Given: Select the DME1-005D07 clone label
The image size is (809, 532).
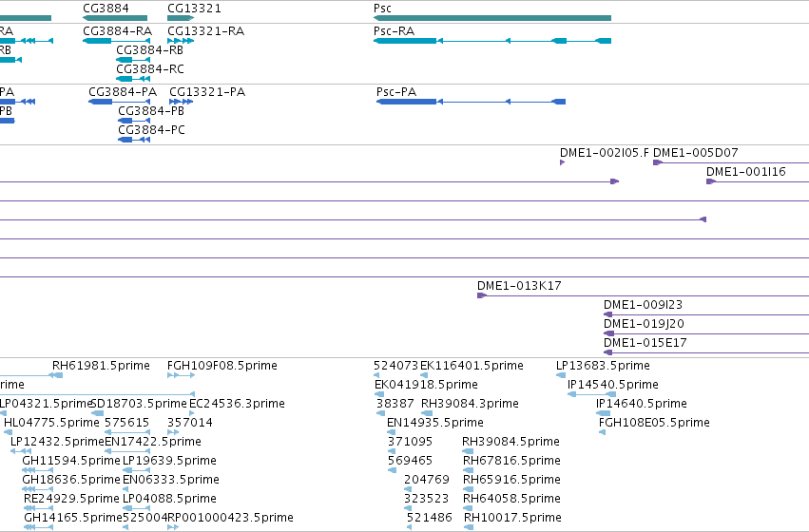Looking at the screenshot, I should (696, 153).
